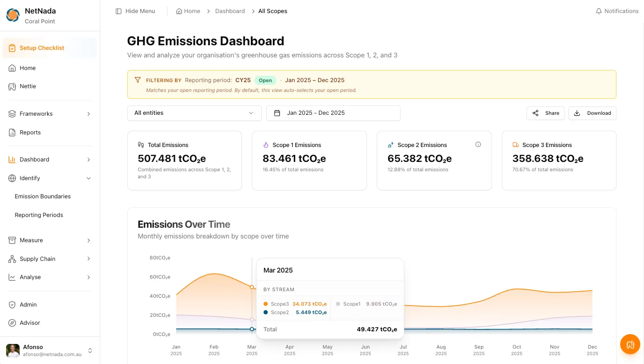644x364 pixels.
Task: Click the filter funnel icon in banner
Action: tap(138, 80)
